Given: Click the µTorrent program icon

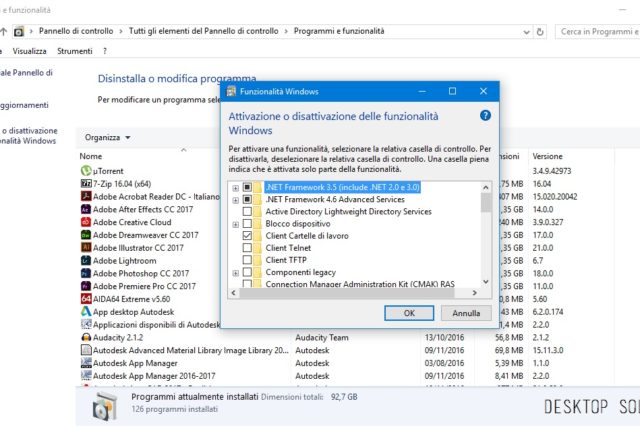Looking at the screenshot, I should click(86, 171).
